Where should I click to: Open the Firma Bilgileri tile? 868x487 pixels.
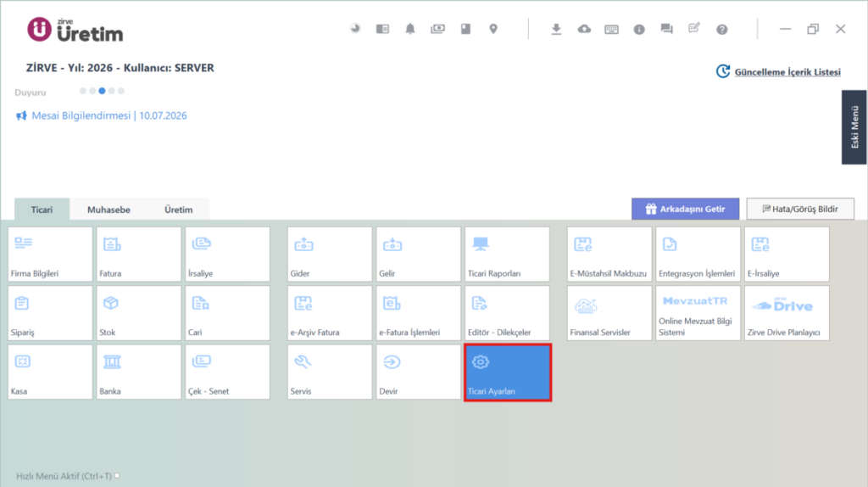50,254
